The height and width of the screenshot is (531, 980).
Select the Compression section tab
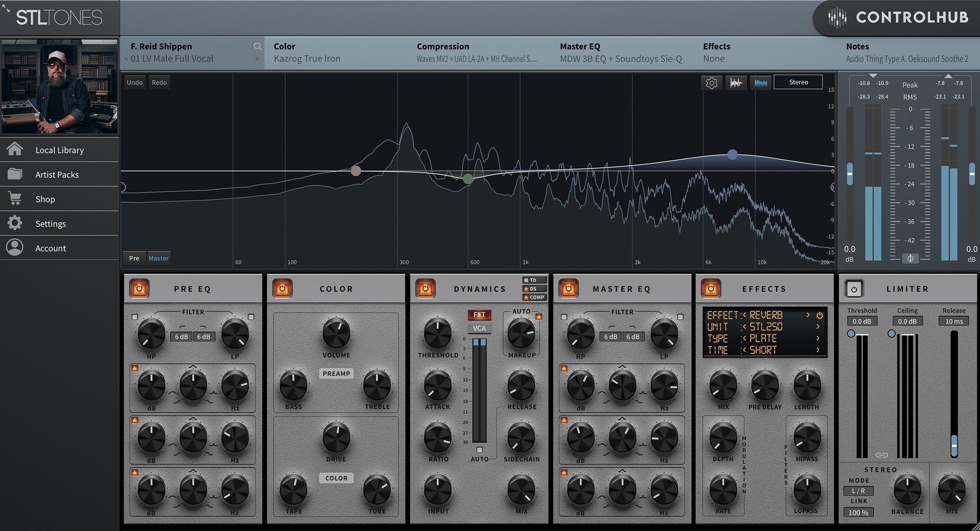pyautogui.click(x=479, y=52)
